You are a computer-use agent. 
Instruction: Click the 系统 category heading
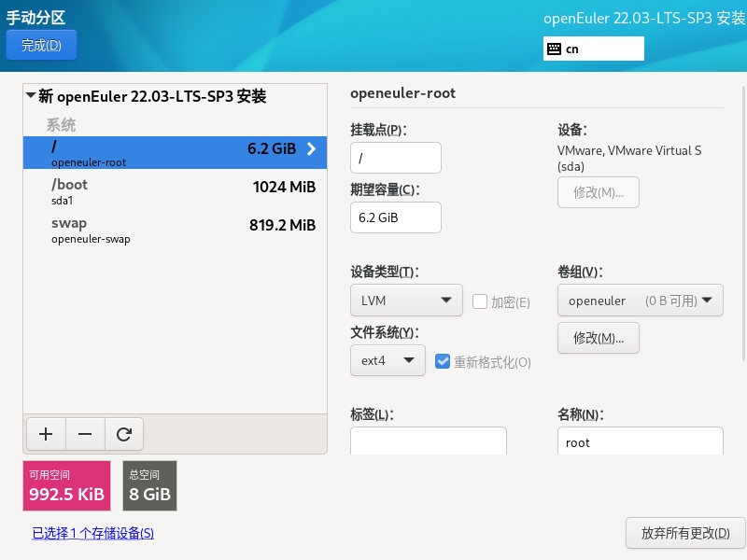(x=61, y=125)
